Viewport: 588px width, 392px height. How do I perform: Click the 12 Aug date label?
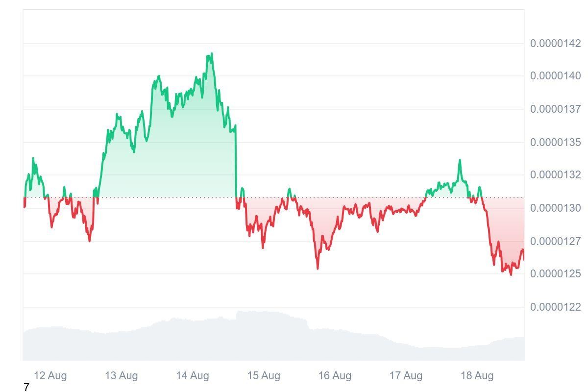point(50,376)
